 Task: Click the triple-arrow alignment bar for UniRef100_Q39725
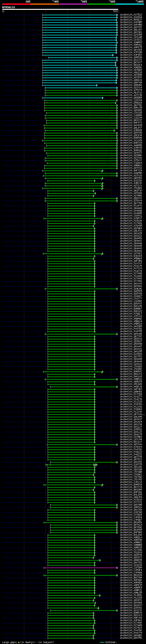(x=72, y=465)
